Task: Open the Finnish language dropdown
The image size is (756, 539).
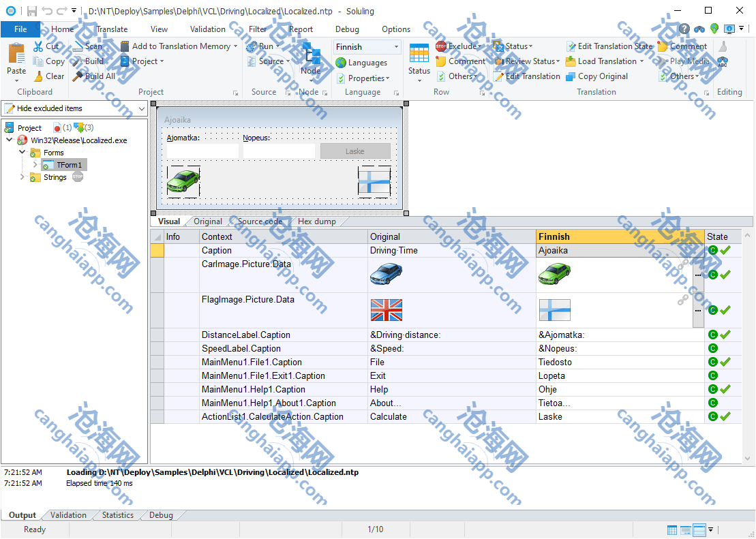Action: (396, 47)
